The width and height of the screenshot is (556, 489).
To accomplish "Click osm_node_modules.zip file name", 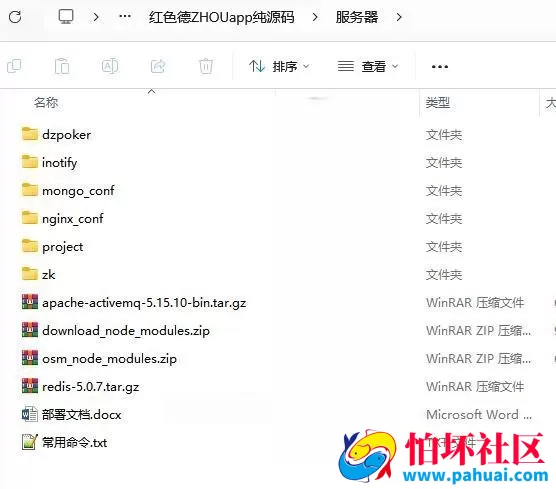I will point(109,359).
